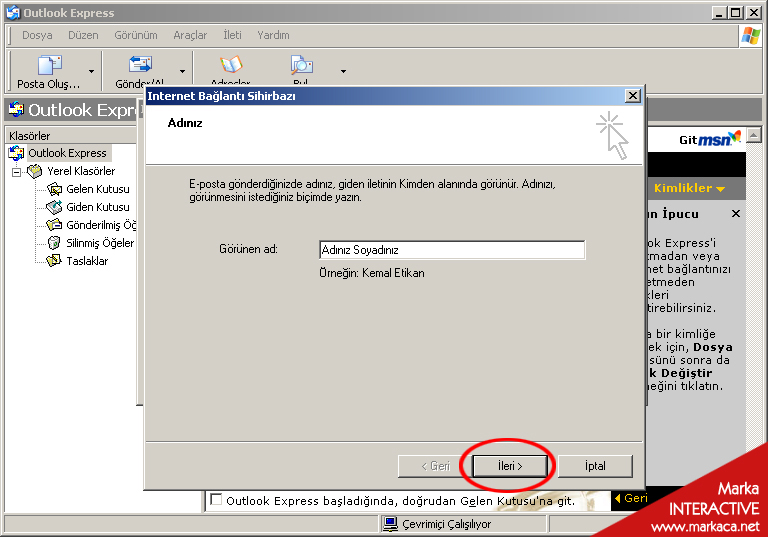
Task: Click the Görünen ad input field
Action: tap(452, 250)
